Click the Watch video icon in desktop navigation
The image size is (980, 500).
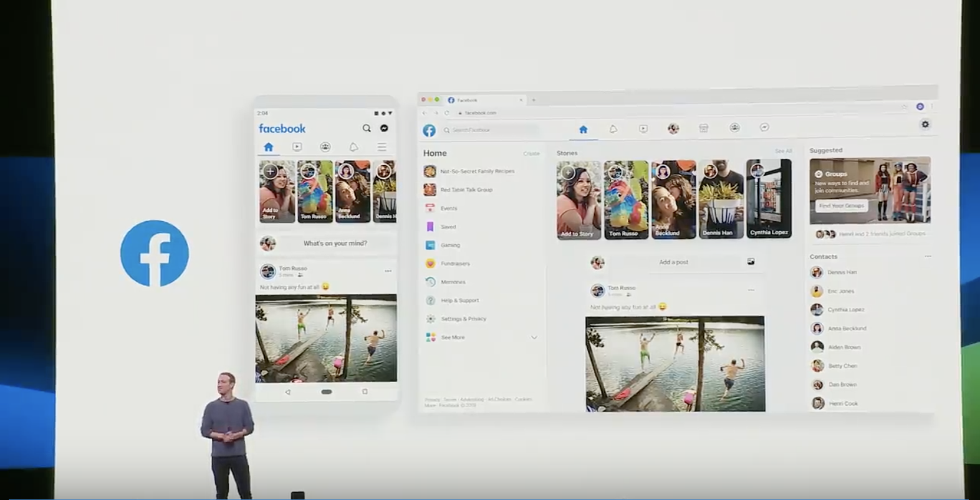643,129
